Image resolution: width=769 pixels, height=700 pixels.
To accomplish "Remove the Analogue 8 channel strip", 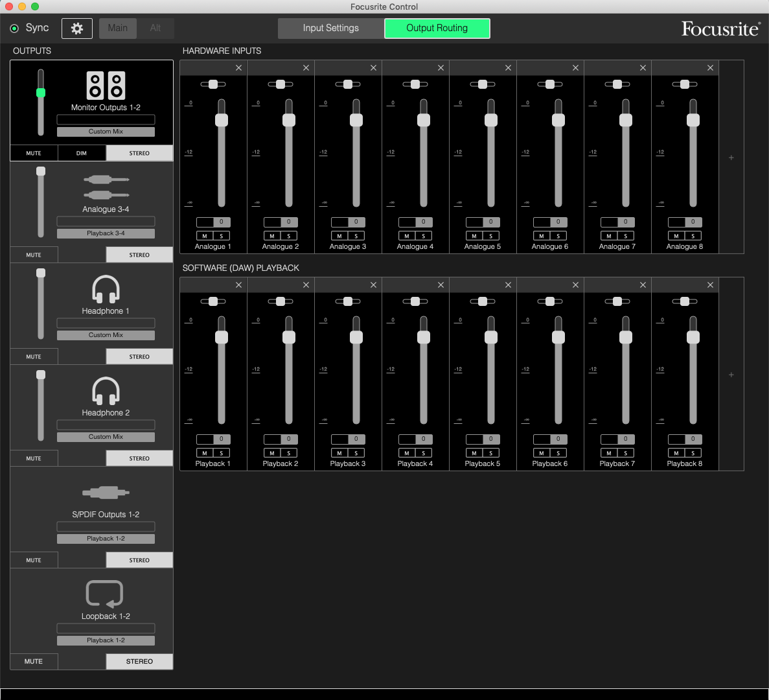I will coord(711,67).
